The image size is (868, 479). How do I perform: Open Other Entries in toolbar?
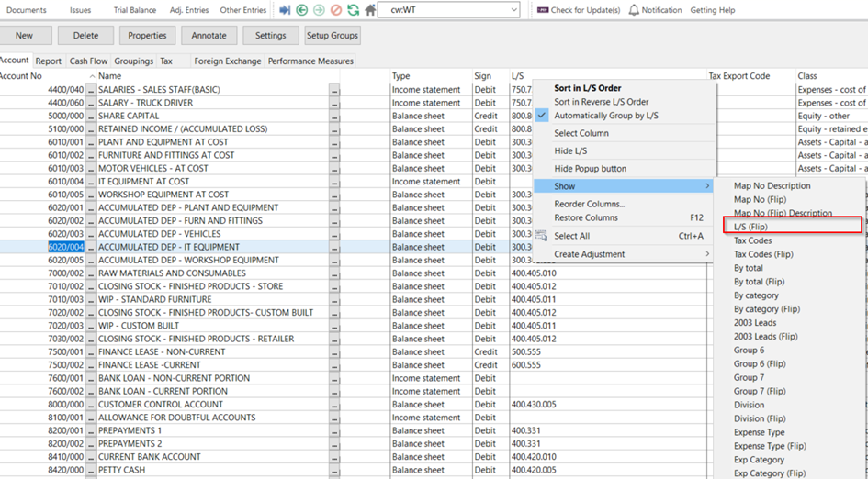click(243, 10)
